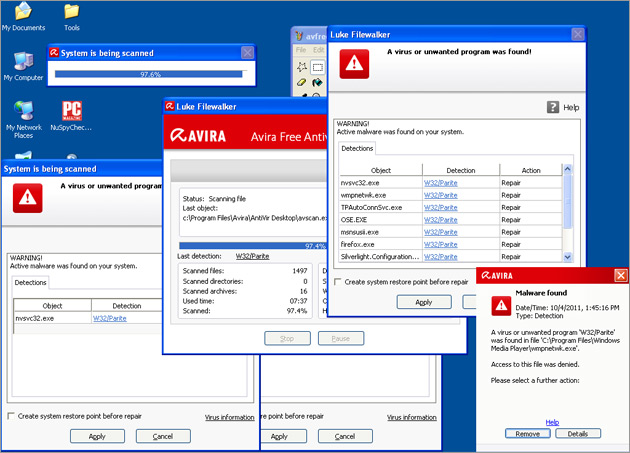Image resolution: width=630 pixels, height=453 pixels.
Task: Click the Paint window title icon
Action: point(298,36)
